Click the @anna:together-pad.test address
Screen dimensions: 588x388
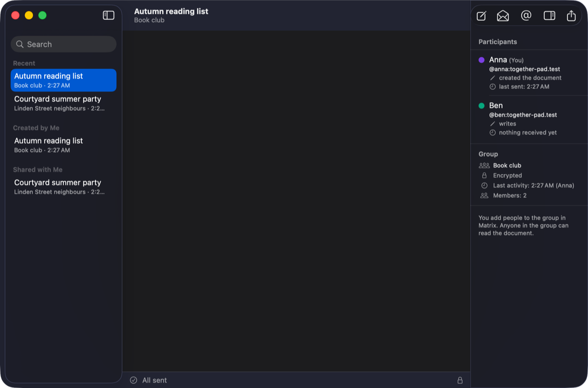(525, 69)
